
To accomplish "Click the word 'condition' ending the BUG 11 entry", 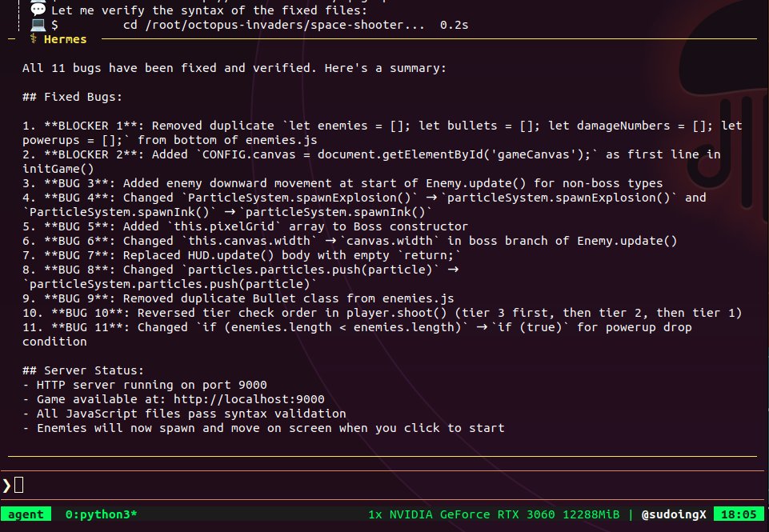I will coord(54,342).
